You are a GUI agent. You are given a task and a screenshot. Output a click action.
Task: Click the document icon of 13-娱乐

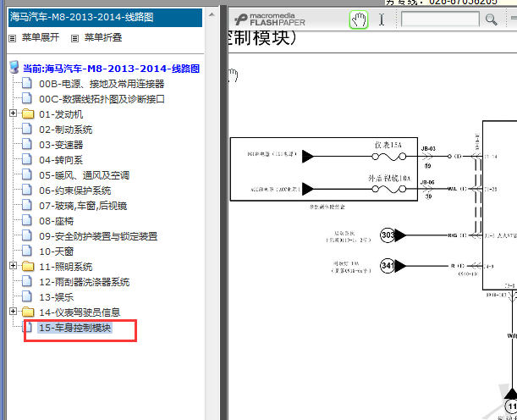click(27, 296)
